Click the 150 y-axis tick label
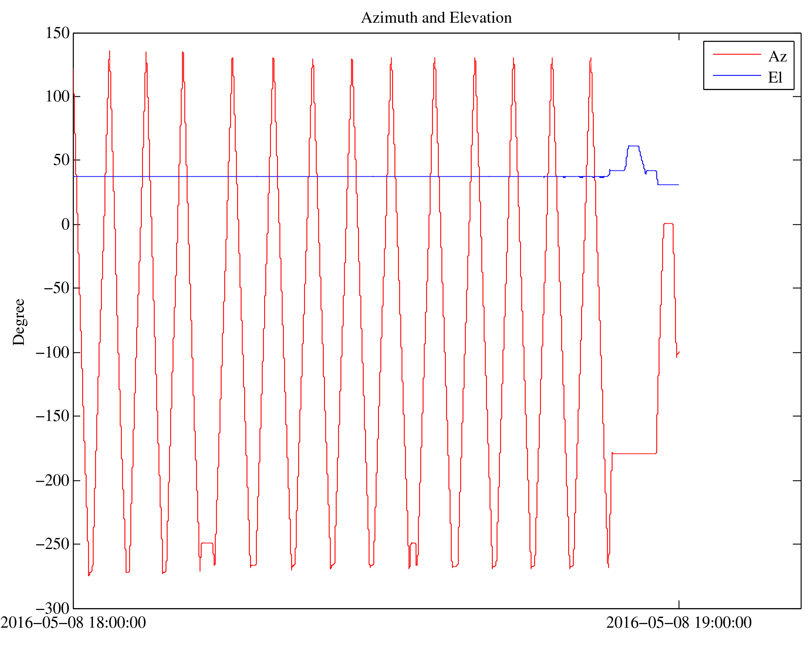 [x=58, y=33]
